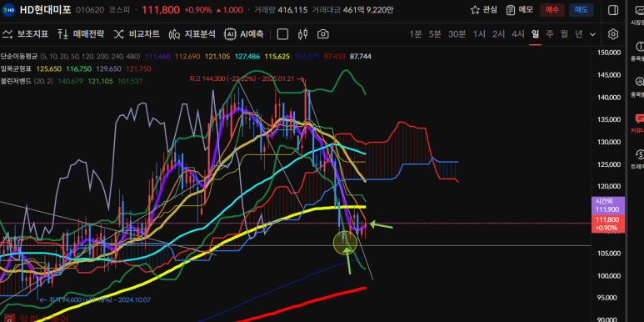Click the HD현대미포 company logo icon
The image size is (644, 322).
pyautogui.click(x=8, y=9)
